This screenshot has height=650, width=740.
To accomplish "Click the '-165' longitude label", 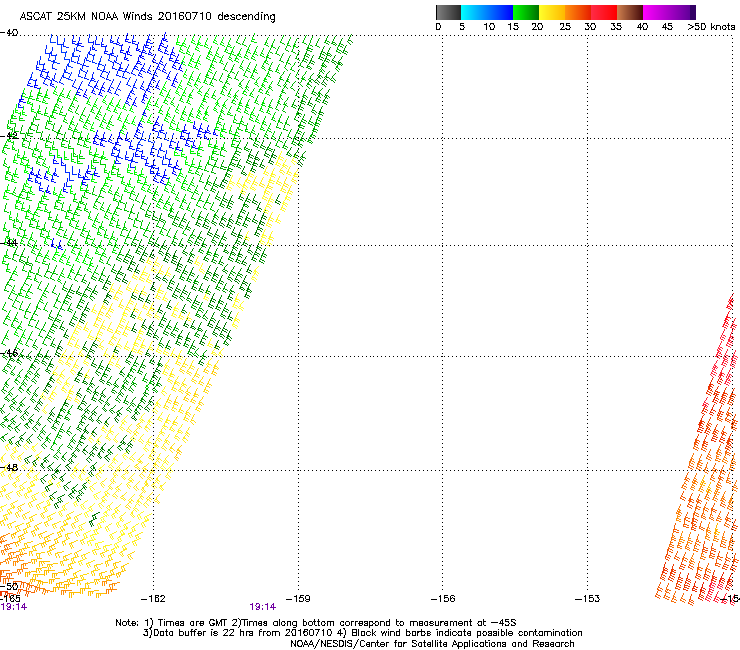I will (x=10, y=598).
